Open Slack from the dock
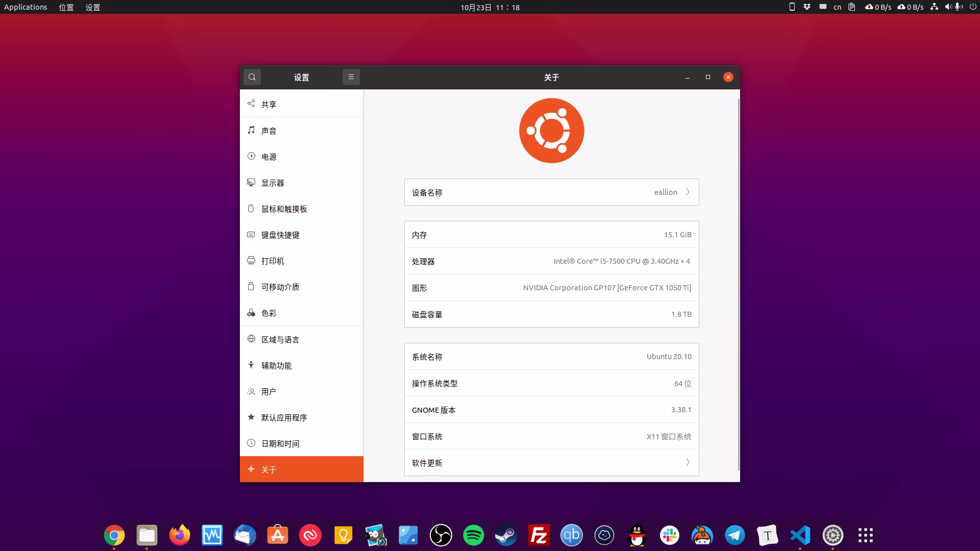The height and width of the screenshot is (551, 980). (x=670, y=536)
